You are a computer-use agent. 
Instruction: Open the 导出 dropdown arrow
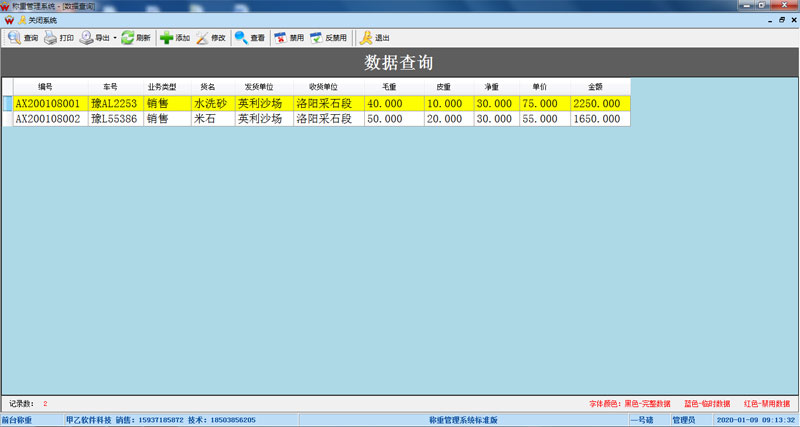(115, 38)
